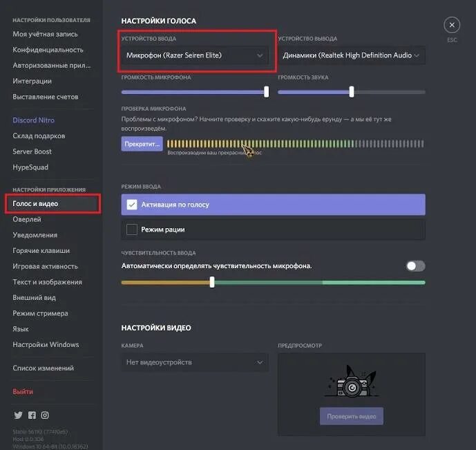This screenshot has height=450, width=476.
Task: Open HypeSquad section
Action: click(30, 167)
